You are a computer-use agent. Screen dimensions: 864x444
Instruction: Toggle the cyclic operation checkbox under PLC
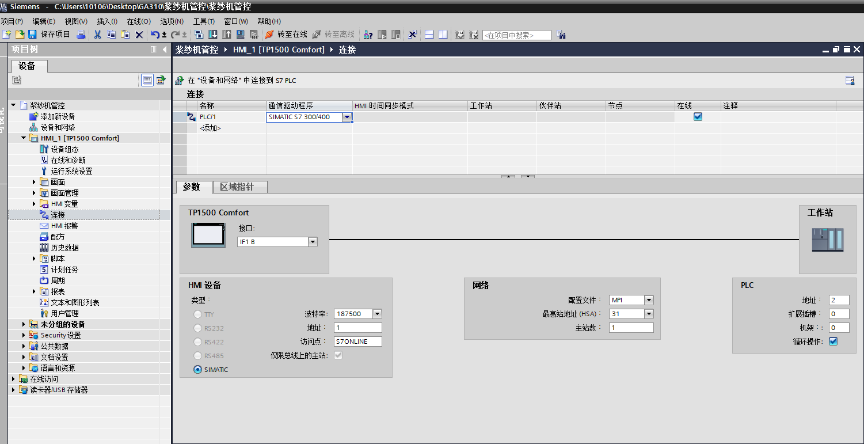833,341
